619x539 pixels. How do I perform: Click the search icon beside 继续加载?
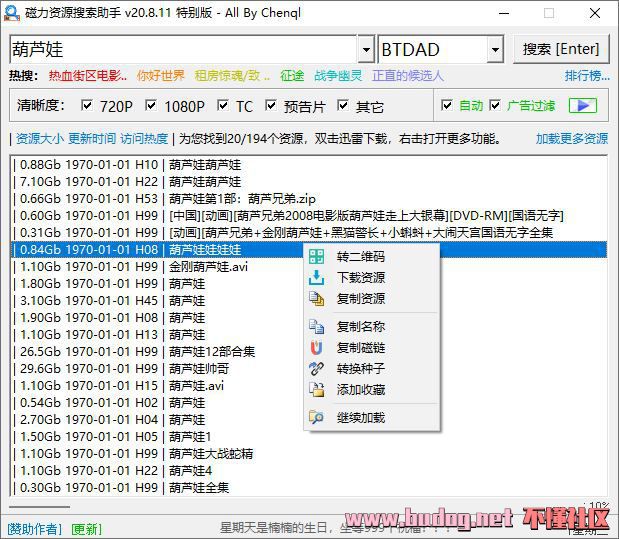pos(317,417)
